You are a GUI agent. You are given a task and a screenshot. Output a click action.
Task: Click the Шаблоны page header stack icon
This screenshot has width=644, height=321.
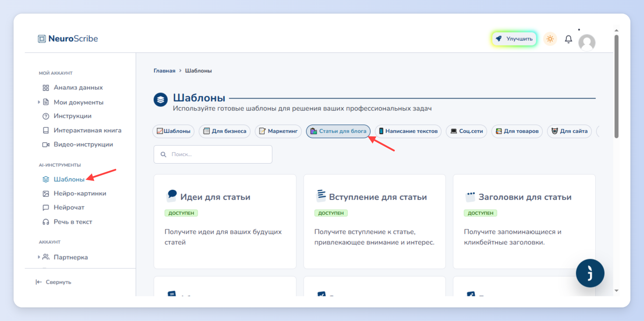click(x=161, y=100)
